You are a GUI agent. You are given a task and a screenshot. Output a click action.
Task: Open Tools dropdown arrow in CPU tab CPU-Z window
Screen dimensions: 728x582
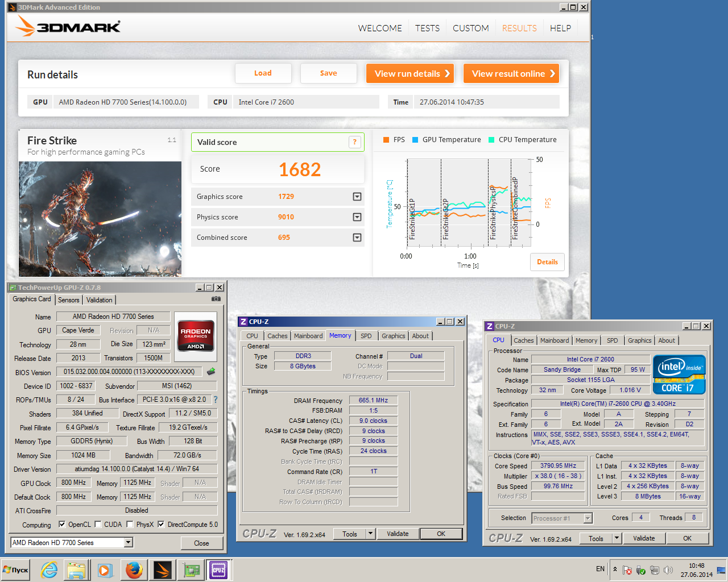click(617, 538)
